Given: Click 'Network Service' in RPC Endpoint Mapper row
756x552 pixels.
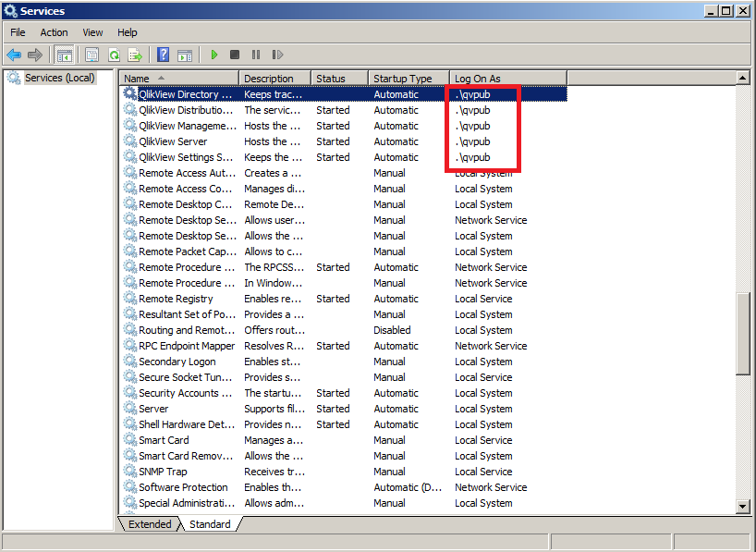Looking at the screenshot, I should (x=491, y=346).
